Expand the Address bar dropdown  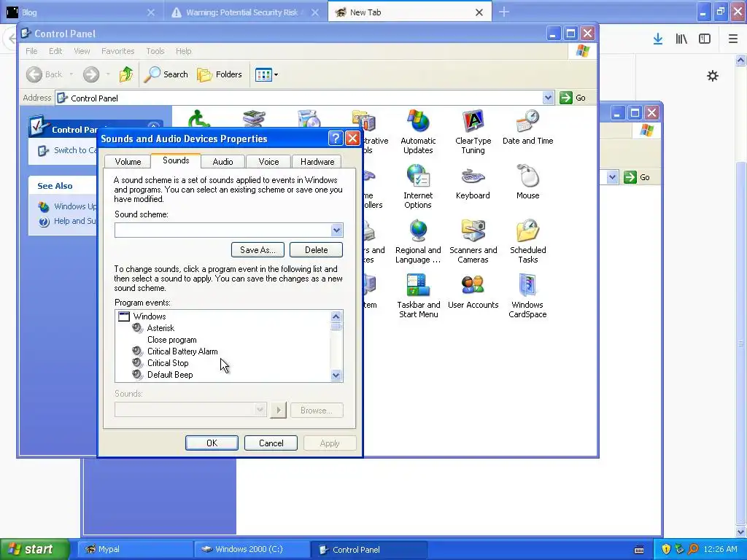click(548, 98)
